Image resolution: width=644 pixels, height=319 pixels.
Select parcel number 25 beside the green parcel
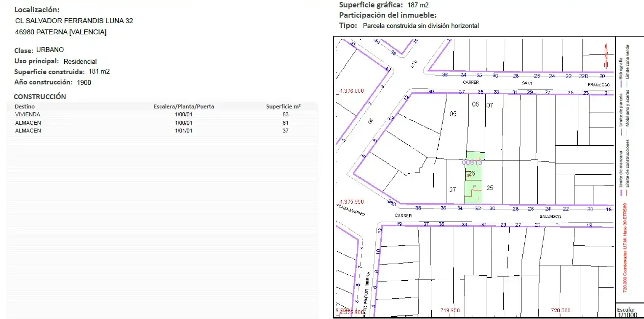click(490, 187)
